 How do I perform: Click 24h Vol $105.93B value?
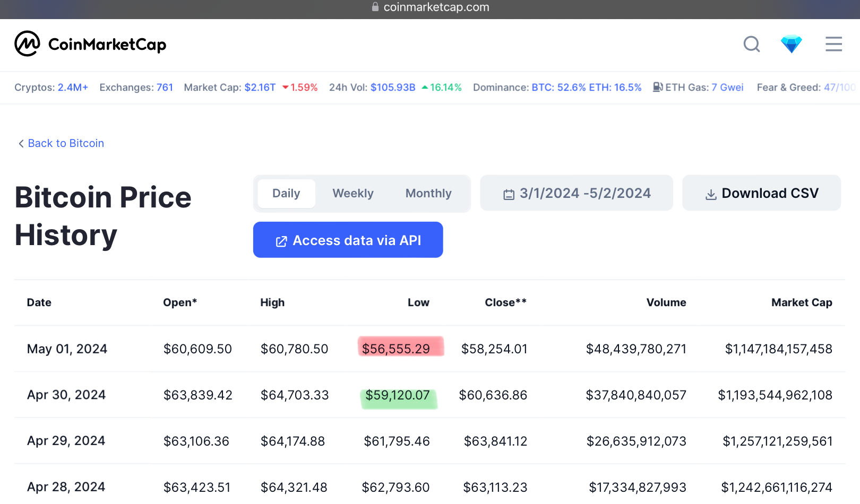click(x=393, y=88)
